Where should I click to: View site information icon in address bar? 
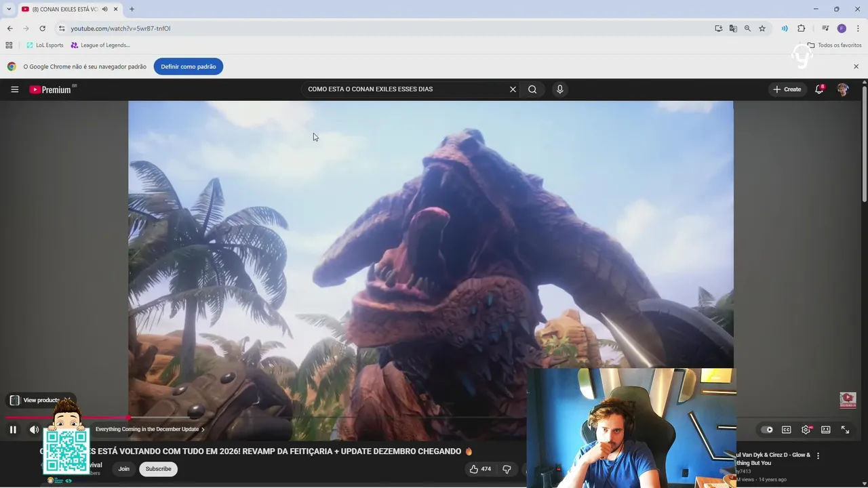coord(62,28)
